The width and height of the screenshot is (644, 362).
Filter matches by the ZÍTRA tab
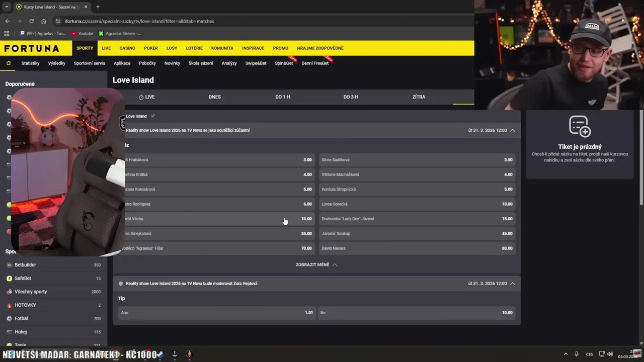point(419,97)
